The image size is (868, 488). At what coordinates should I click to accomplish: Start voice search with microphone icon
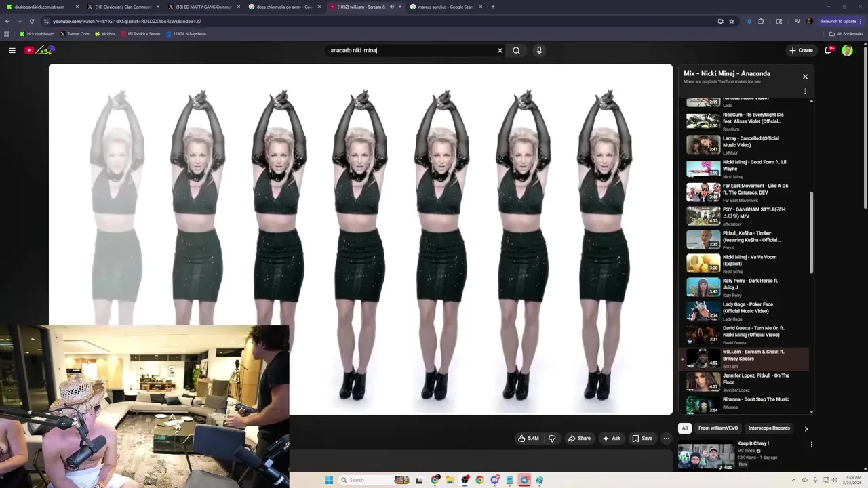[x=539, y=50]
